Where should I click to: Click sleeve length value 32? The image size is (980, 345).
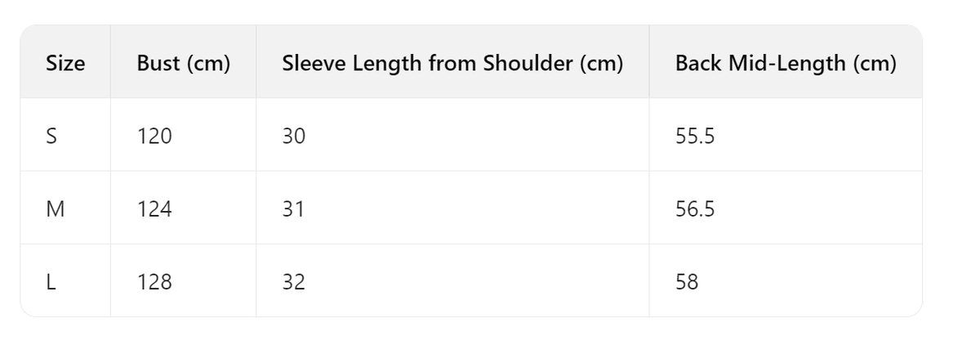click(x=293, y=282)
